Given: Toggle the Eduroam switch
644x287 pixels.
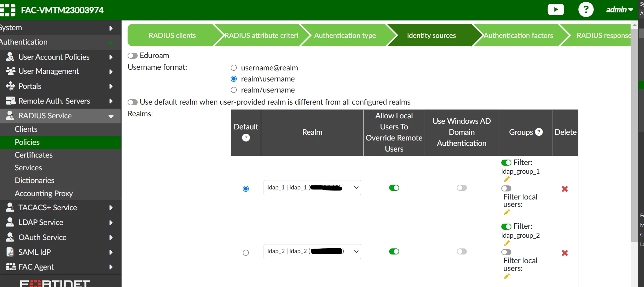Looking at the screenshot, I should [x=133, y=56].
